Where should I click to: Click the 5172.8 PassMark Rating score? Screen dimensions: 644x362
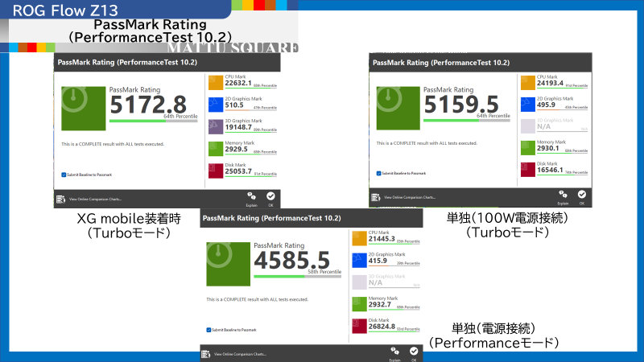pyautogui.click(x=148, y=105)
